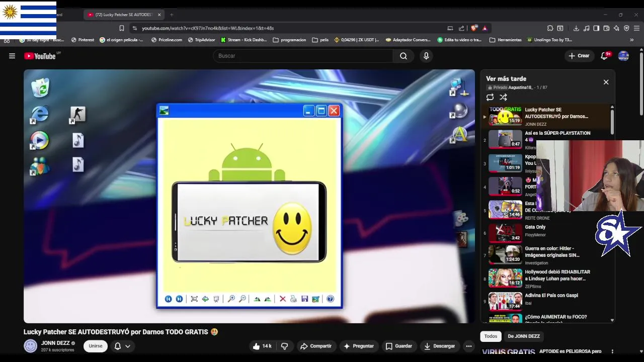Select the De JONN DEZZ filter chip
This screenshot has height=362, width=644.
click(x=523, y=336)
